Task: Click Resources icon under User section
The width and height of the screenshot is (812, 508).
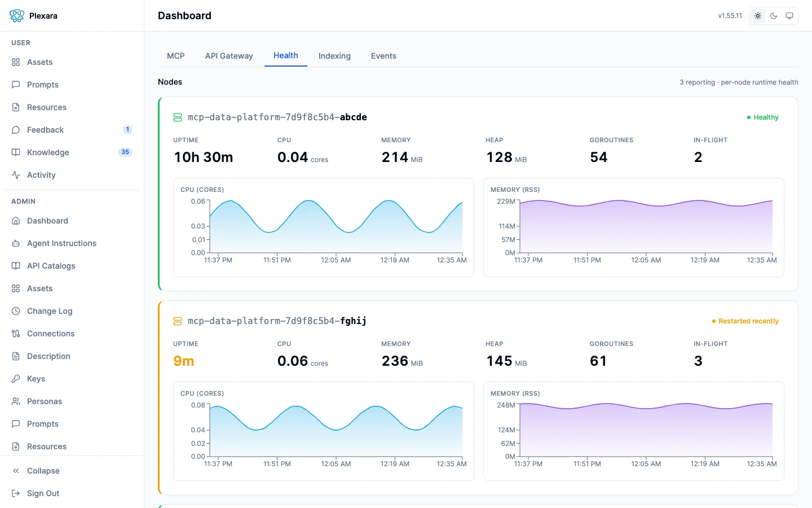Action: click(x=16, y=107)
